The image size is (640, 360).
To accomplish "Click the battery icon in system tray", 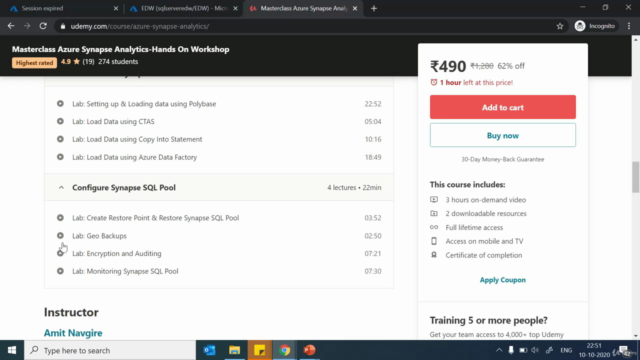I will pos(523,350).
